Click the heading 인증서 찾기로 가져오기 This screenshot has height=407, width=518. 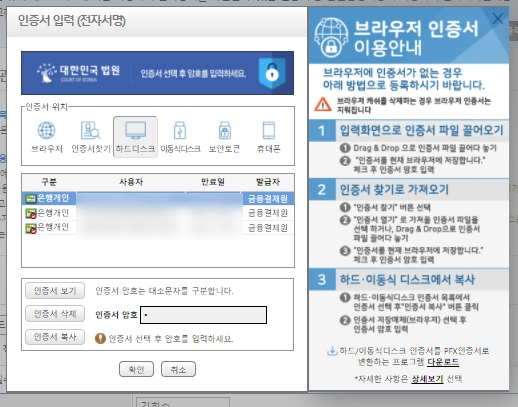coord(394,189)
